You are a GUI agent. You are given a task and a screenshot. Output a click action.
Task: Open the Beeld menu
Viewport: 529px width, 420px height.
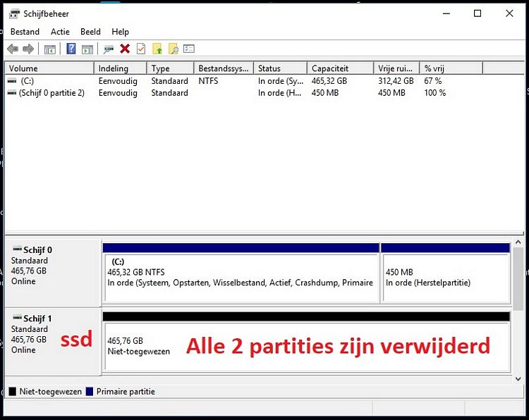(90, 32)
